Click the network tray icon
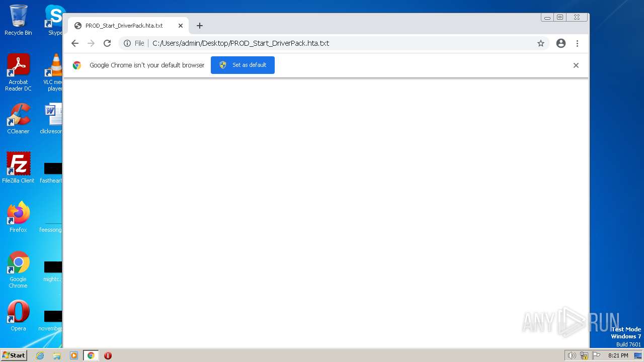Image resolution: width=644 pixels, height=362 pixels. pos(584,355)
